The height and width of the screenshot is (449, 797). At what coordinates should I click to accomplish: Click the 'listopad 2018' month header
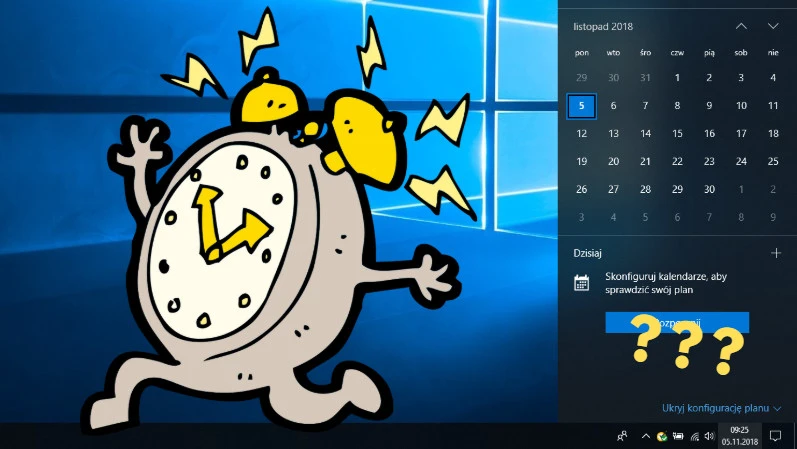(603, 26)
